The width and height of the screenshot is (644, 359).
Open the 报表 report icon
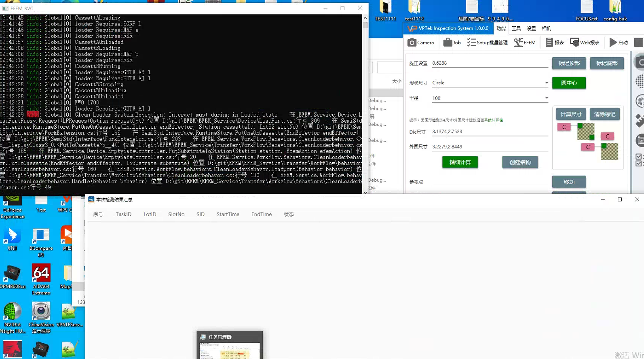[x=555, y=42]
